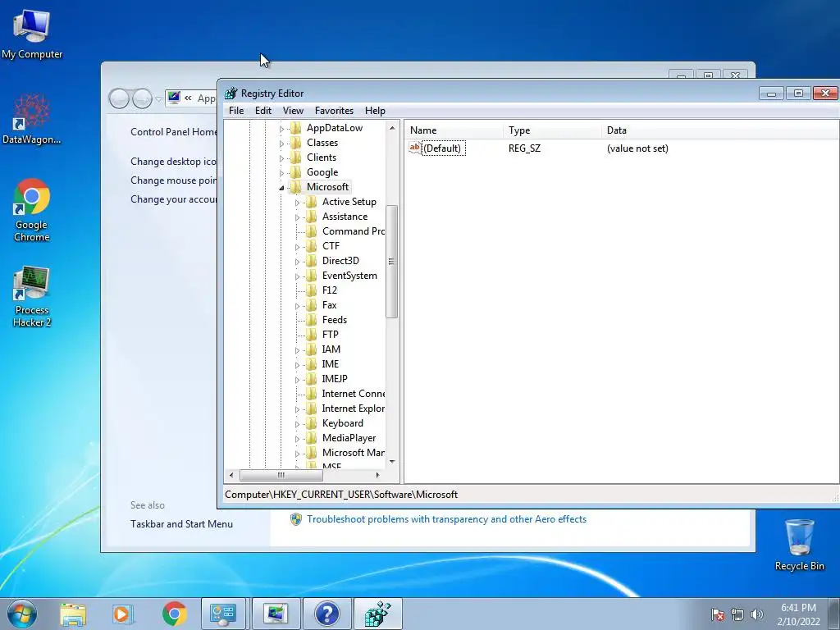The image size is (840, 630).
Task: Launch Google Chrome from the desktop
Action: tap(32, 209)
